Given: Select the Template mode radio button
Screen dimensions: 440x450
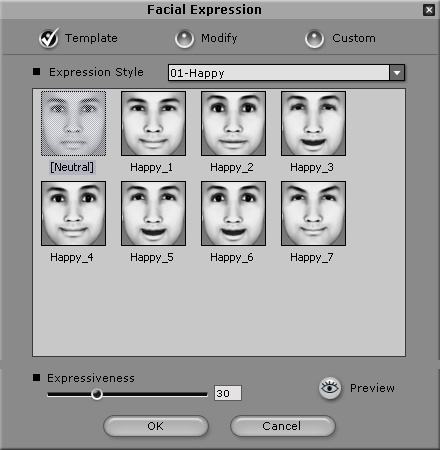Looking at the screenshot, I should click(x=49, y=39).
